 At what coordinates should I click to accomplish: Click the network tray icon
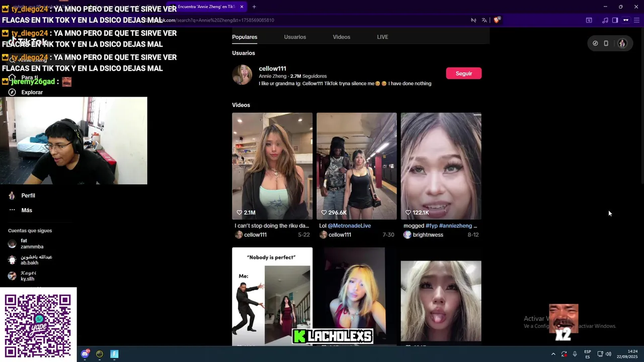[x=600, y=354]
